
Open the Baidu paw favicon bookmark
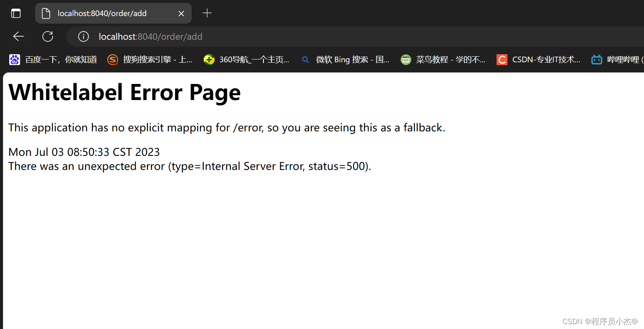pos(15,60)
